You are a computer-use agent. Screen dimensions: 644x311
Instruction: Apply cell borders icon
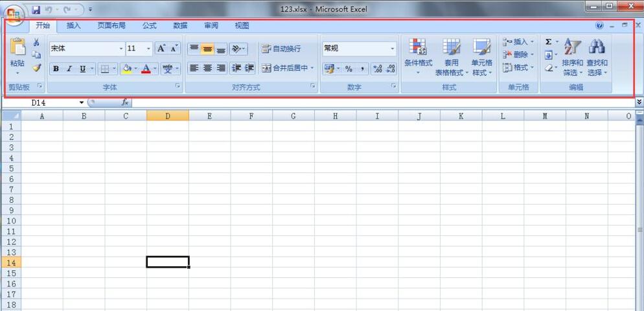(105, 69)
